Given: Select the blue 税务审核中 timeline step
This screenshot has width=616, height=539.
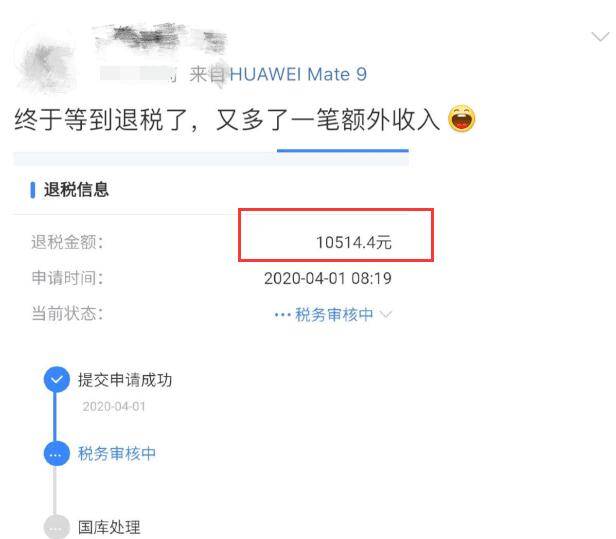Looking at the screenshot, I should tap(117, 454).
